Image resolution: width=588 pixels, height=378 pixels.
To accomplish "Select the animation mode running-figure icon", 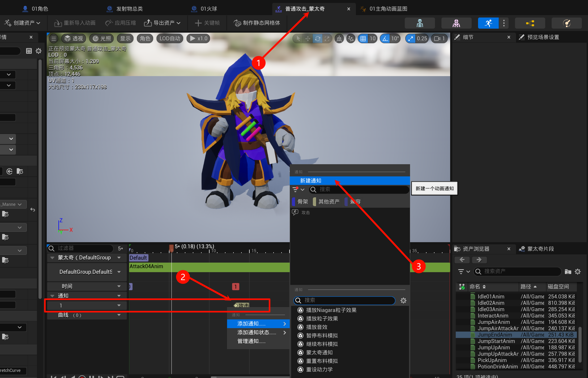I will click(488, 23).
